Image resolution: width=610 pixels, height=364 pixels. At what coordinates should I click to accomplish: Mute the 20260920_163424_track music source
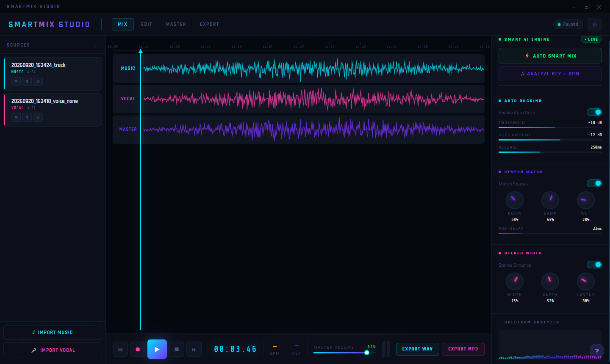tap(16, 81)
